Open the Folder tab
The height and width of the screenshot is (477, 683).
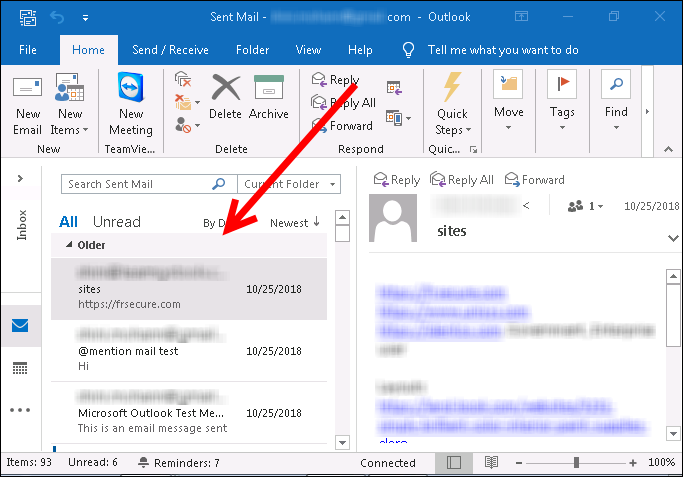pos(252,50)
